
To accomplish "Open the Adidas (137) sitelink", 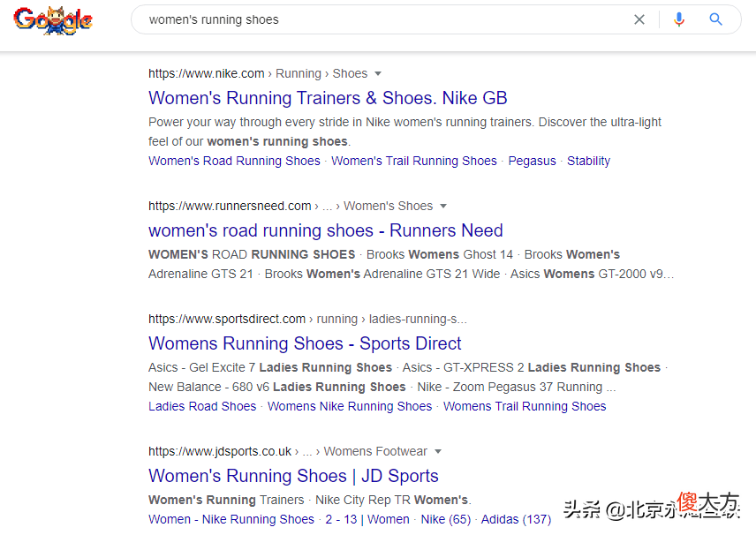I will click(517, 520).
